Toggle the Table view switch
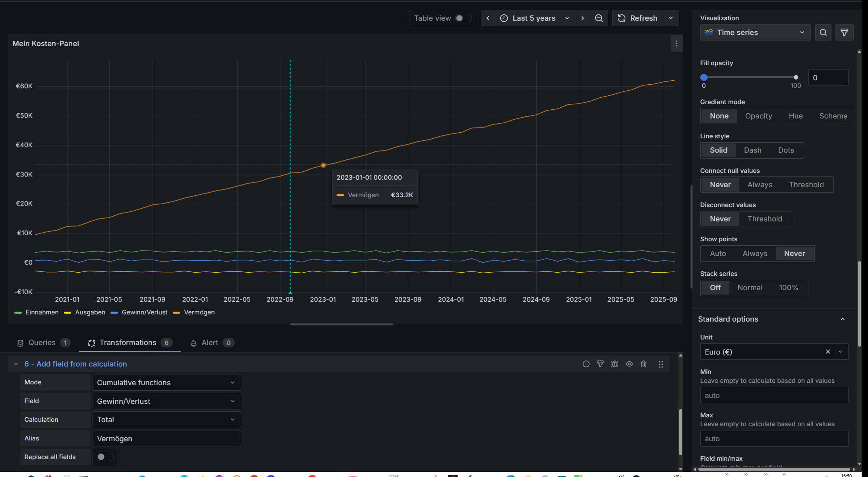The height and width of the screenshot is (477, 868). [463, 18]
